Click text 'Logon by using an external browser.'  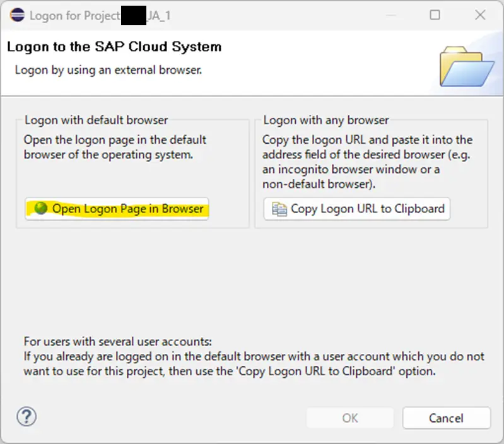click(x=108, y=70)
